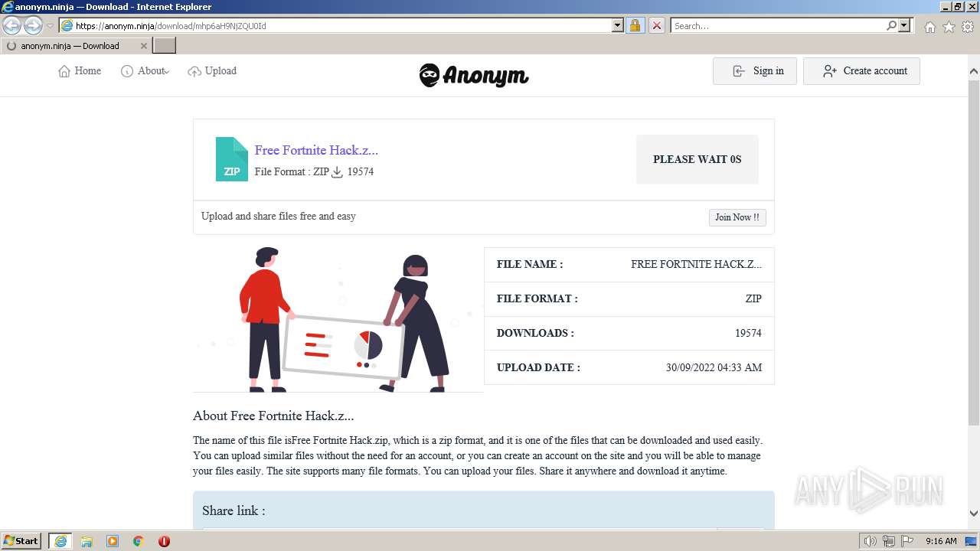Click the browser Back arrow button
This screenshot has width=980, height=551.
click(12, 26)
